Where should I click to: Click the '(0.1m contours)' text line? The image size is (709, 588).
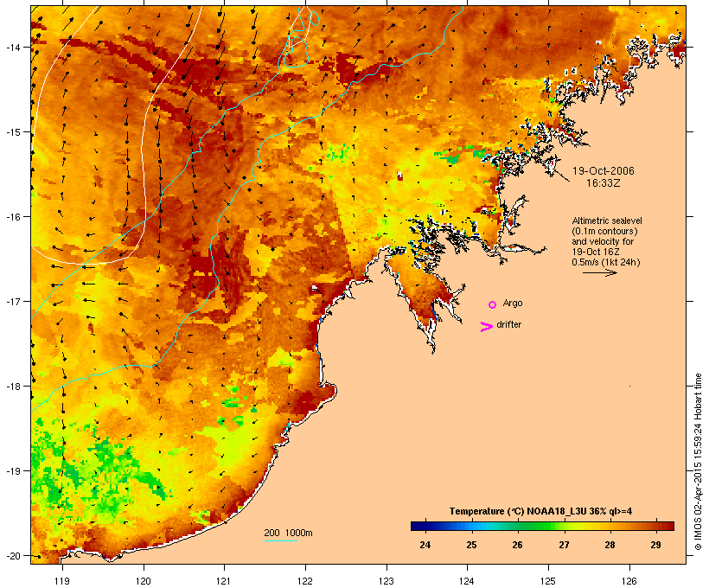(605, 231)
